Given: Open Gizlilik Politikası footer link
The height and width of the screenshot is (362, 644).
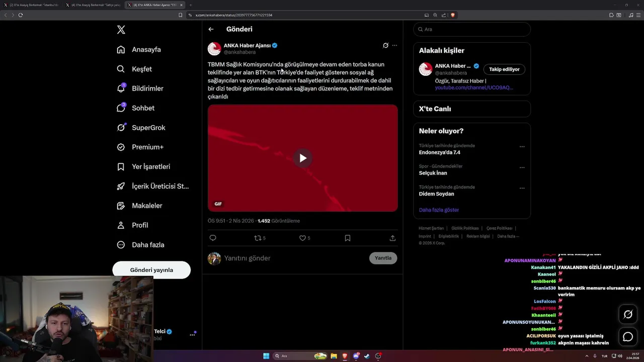Looking at the screenshot, I should (465, 228).
